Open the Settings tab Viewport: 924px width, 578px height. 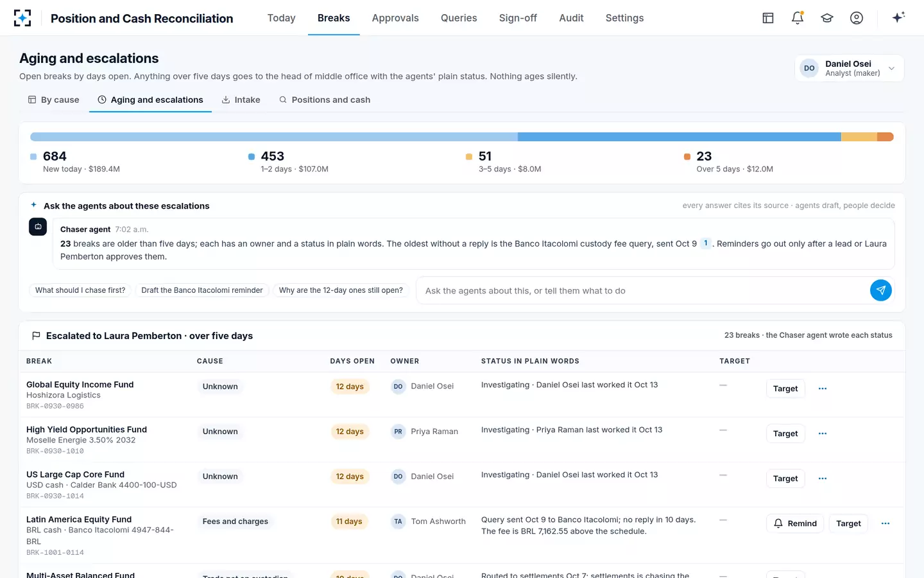click(624, 18)
